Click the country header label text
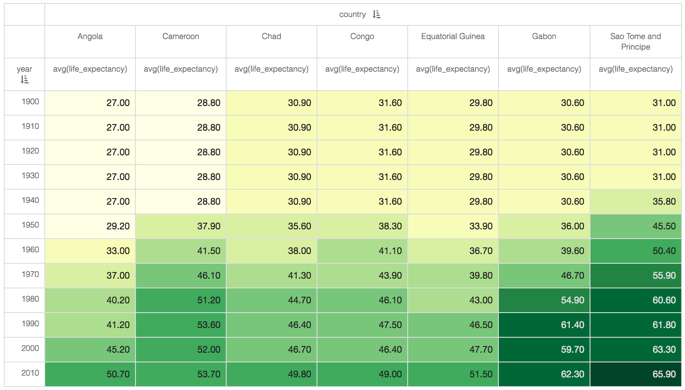The width and height of the screenshot is (685, 390). click(352, 14)
